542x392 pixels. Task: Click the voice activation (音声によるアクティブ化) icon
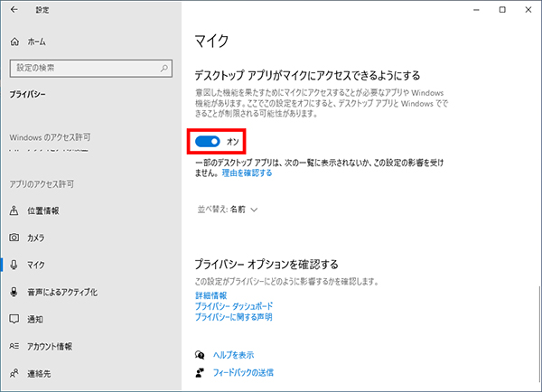(x=14, y=293)
